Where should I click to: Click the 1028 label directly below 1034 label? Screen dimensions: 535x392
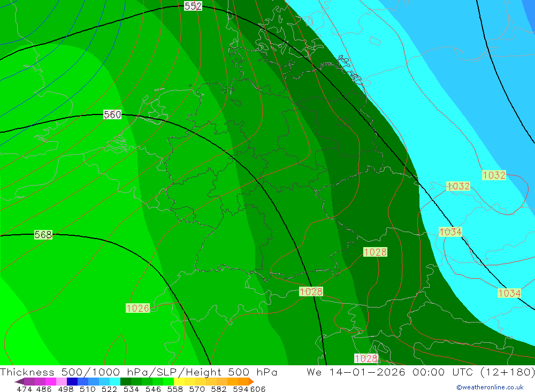tap(376, 252)
